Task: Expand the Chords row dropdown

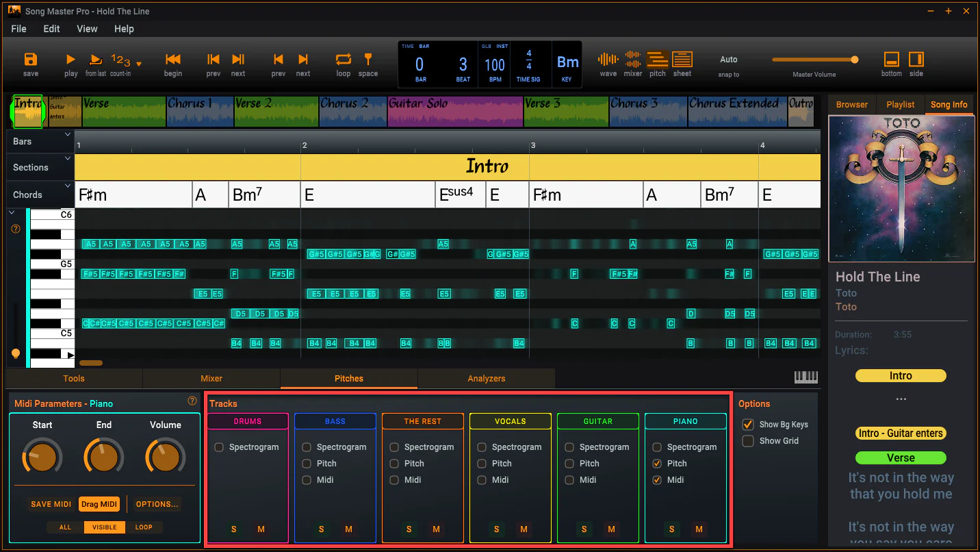Action: [x=68, y=186]
